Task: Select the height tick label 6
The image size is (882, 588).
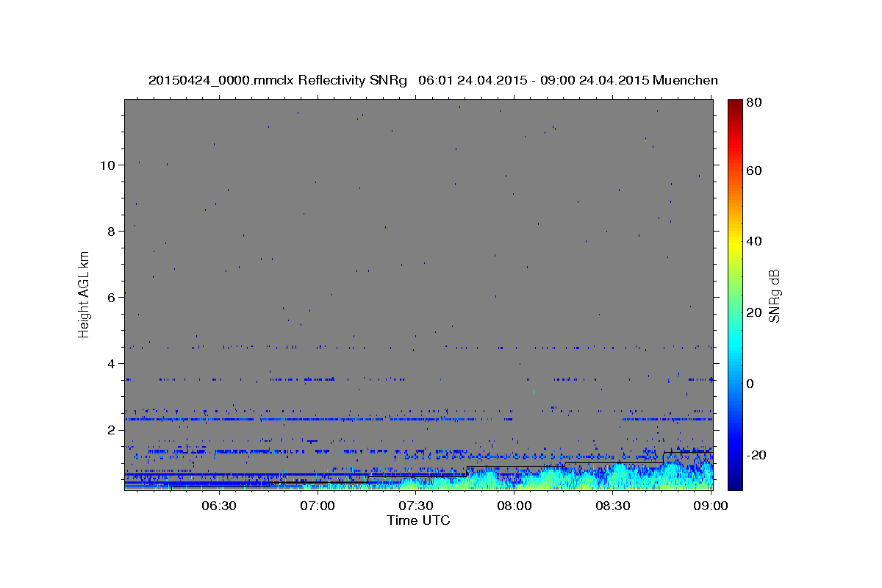Action: [111, 298]
